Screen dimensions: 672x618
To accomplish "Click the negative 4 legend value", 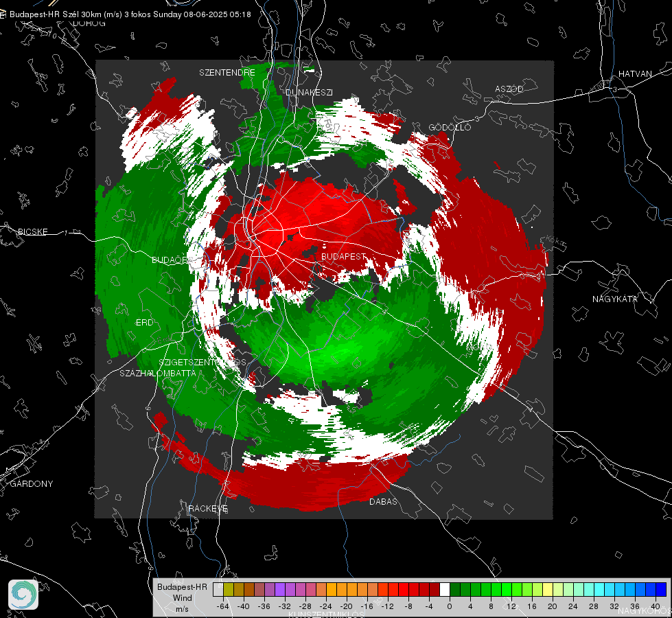I will pos(429,606).
